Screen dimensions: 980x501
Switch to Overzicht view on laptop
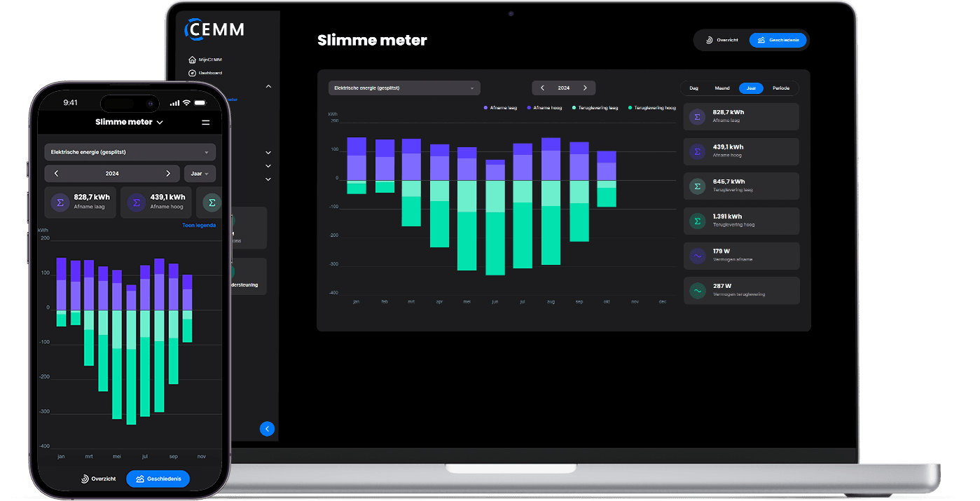pyautogui.click(x=722, y=40)
